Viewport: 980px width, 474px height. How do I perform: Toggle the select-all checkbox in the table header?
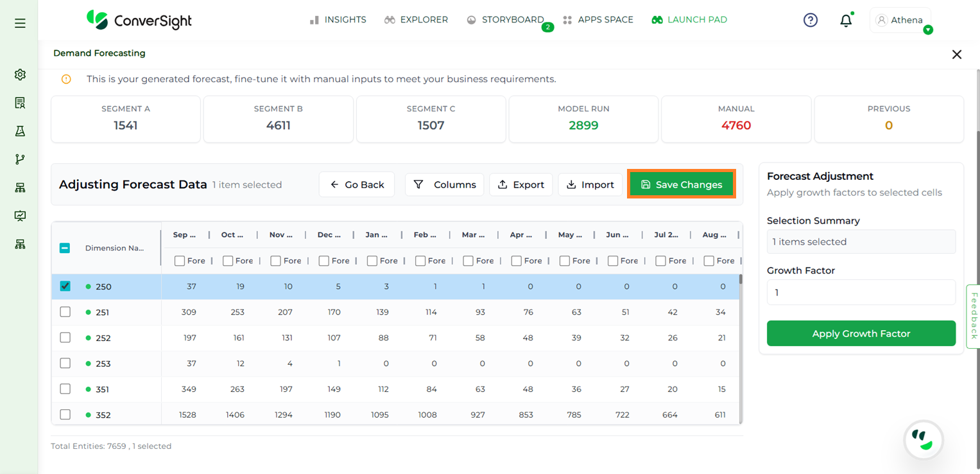click(65, 248)
